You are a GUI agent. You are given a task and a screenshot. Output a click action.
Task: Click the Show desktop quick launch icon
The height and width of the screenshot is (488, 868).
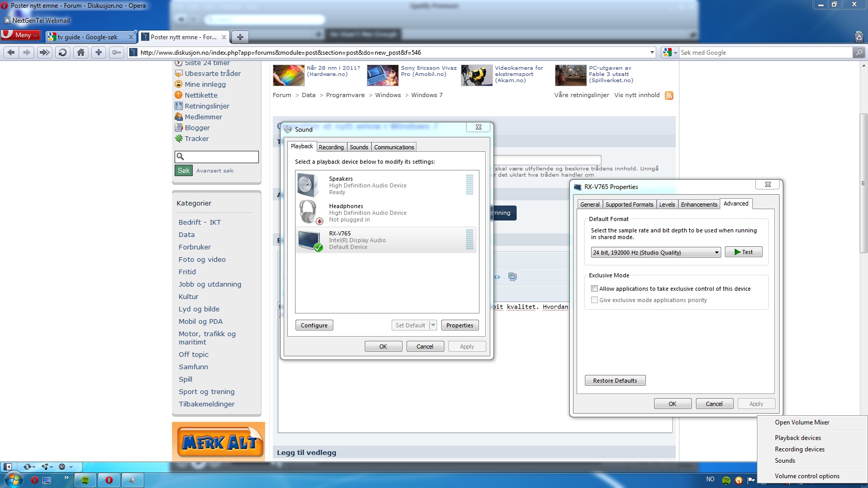point(47,480)
